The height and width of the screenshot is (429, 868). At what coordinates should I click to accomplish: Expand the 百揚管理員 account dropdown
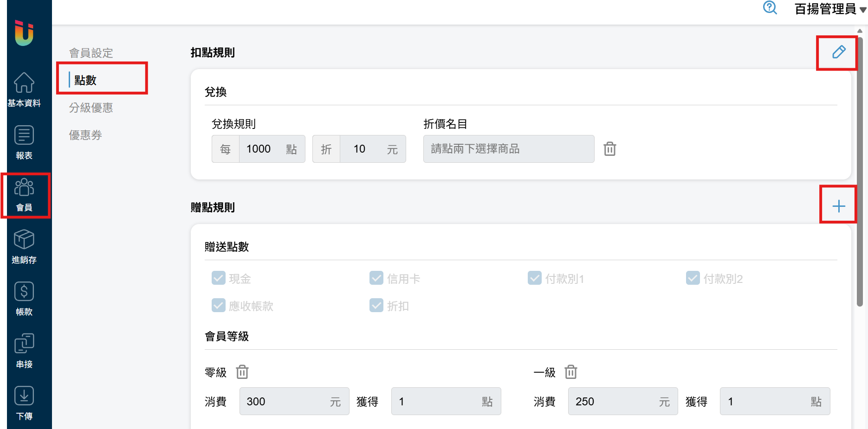tap(830, 9)
